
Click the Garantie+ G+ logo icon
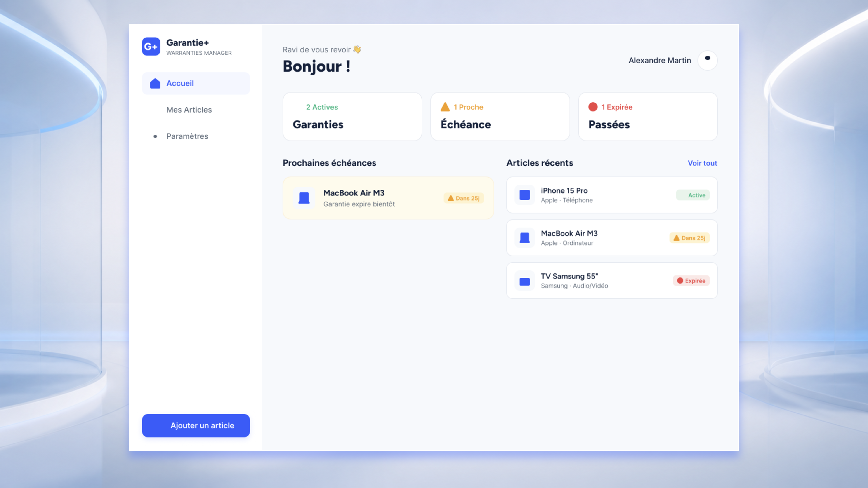[151, 47]
